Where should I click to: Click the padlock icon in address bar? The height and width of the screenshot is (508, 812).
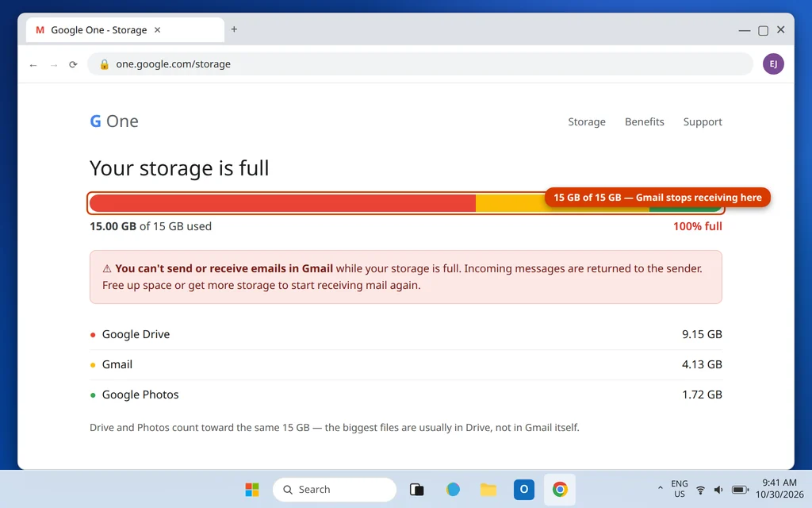(x=104, y=63)
